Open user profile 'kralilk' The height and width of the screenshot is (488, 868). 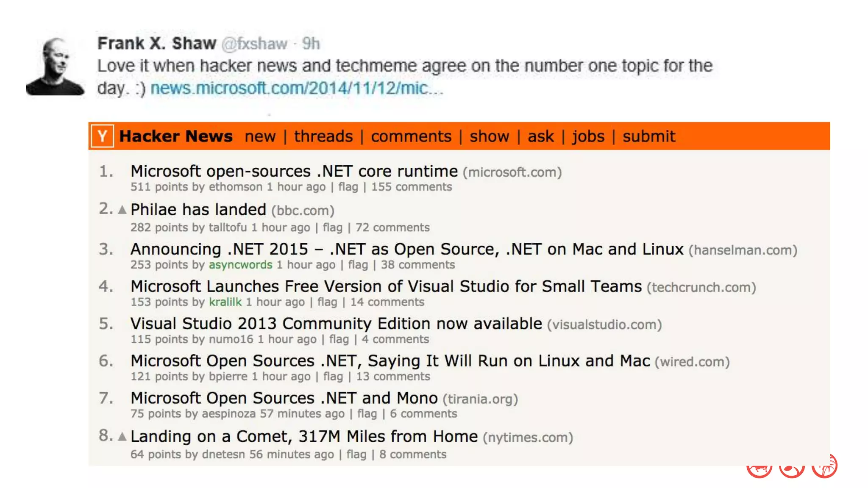tap(225, 302)
